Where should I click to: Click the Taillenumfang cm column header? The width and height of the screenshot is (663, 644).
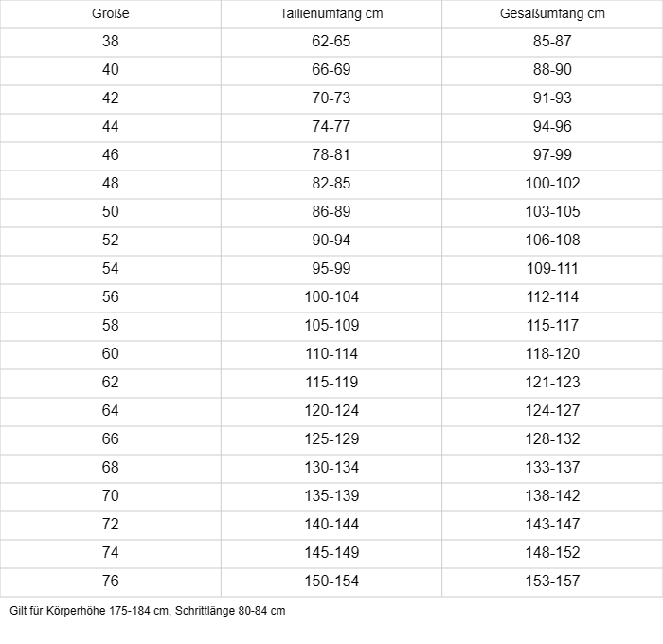[331, 14]
